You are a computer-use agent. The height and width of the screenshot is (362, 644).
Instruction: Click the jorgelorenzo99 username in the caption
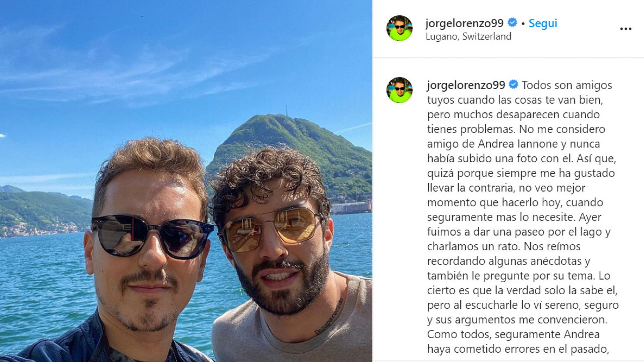[466, 85]
